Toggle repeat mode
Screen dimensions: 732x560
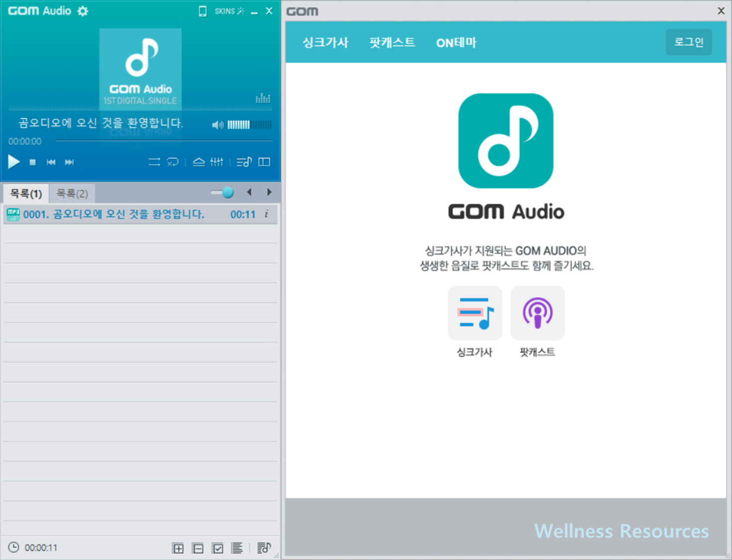tap(173, 162)
